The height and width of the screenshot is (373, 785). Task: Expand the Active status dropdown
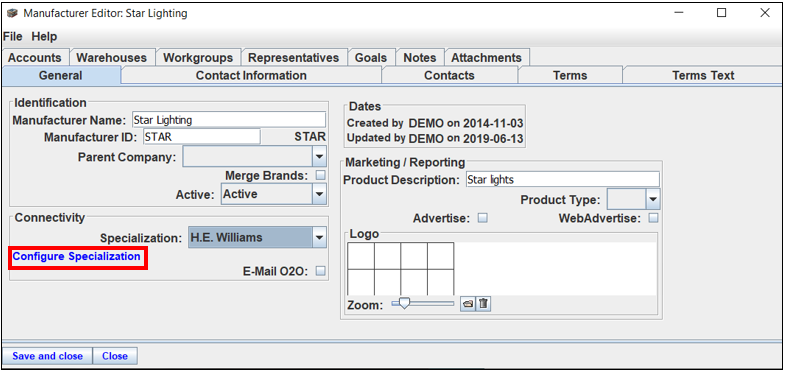click(x=319, y=194)
